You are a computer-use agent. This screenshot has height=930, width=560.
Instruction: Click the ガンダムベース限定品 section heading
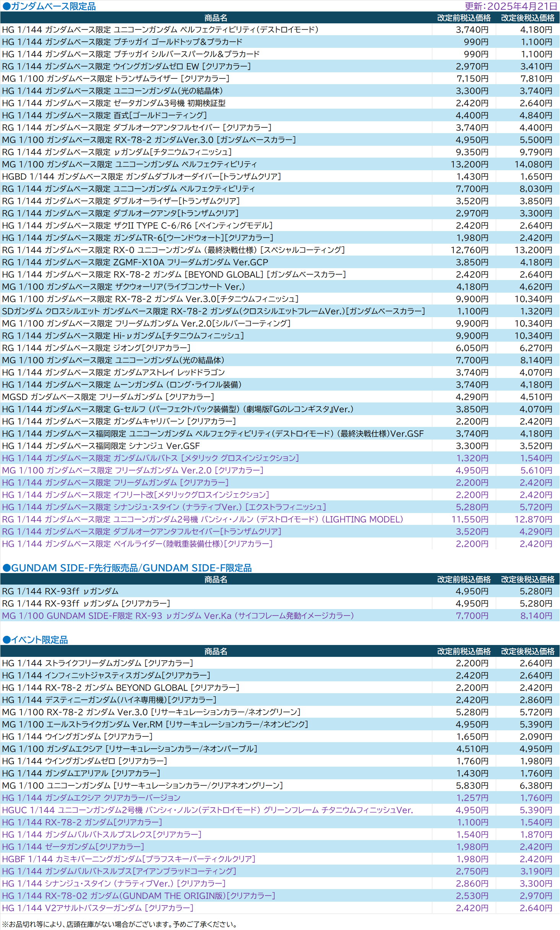49,6
